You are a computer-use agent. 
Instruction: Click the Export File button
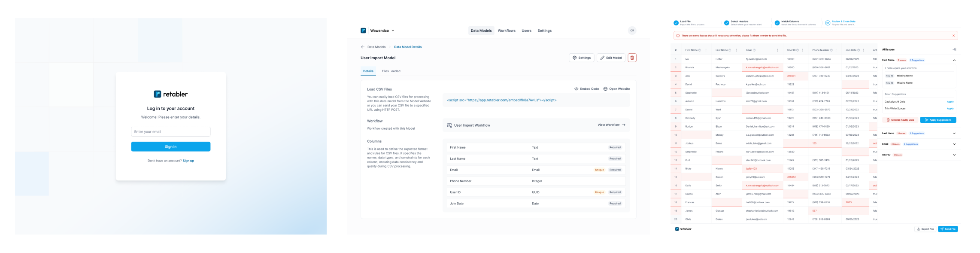(925, 229)
